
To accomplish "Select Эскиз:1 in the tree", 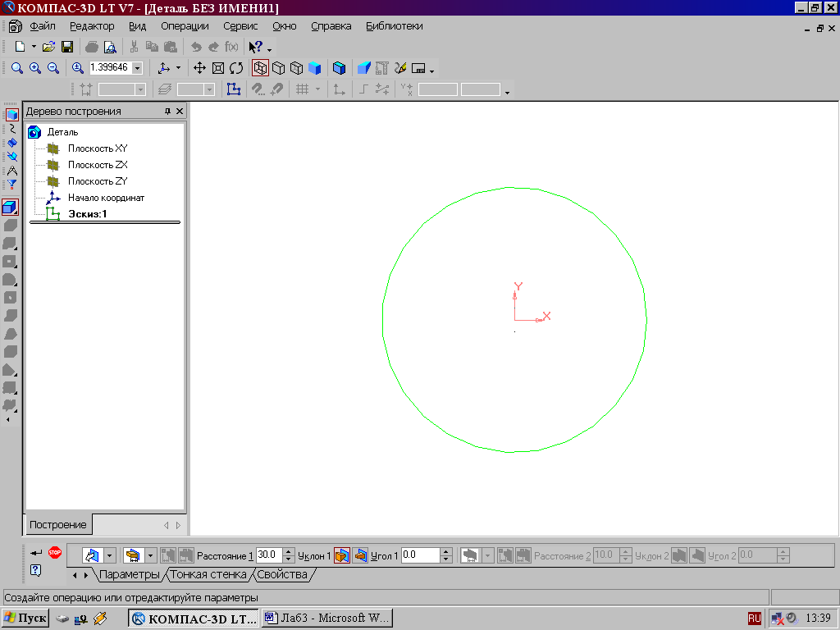I will pos(87,214).
